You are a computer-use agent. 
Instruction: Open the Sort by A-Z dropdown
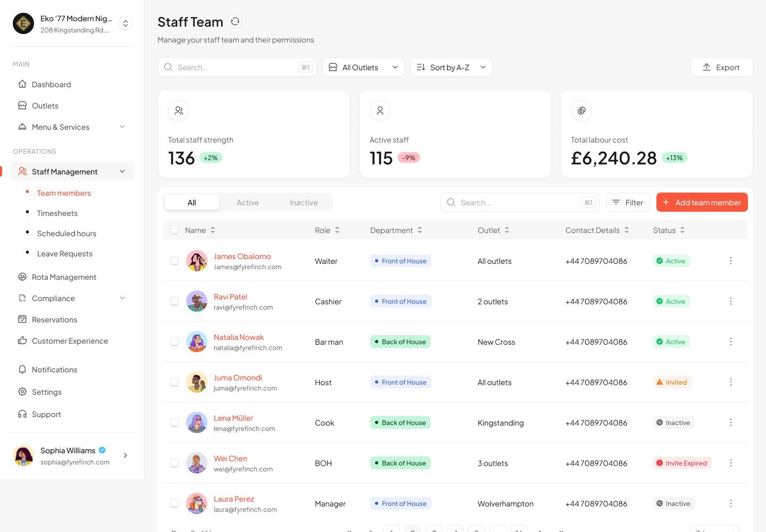pyautogui.click(x=451, y=67)
